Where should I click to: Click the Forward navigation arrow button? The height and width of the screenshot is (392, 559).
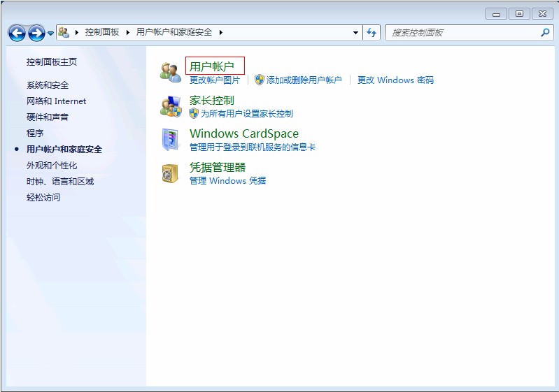point(36,33)
